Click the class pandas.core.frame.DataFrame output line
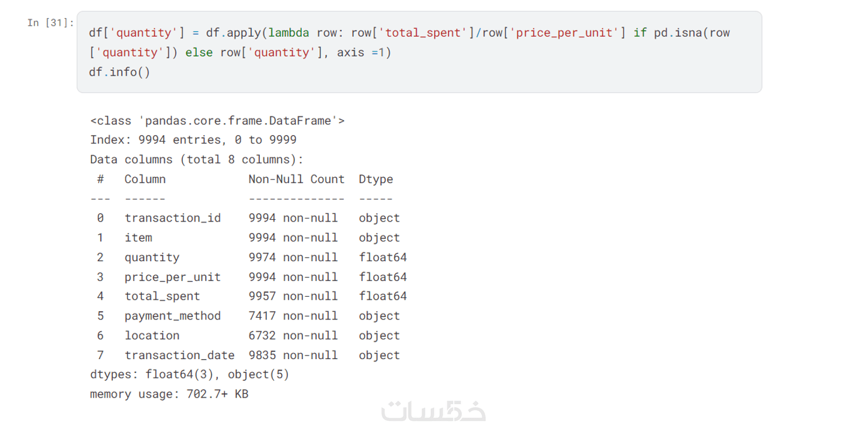 [217, 121]
